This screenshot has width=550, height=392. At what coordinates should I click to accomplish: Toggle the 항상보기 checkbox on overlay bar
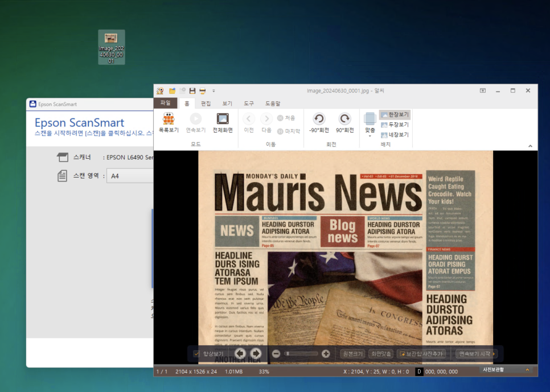pyautogui.click(x=197, y=354)
